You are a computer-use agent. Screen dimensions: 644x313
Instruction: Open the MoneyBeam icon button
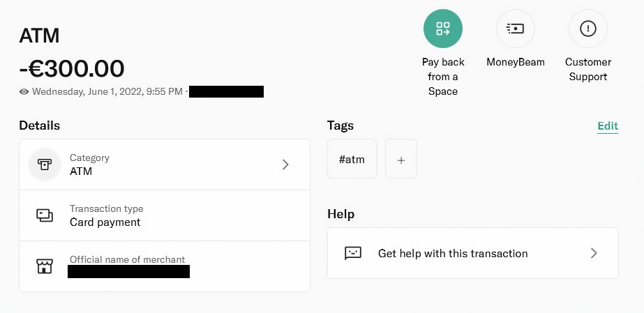coord(516,29)
